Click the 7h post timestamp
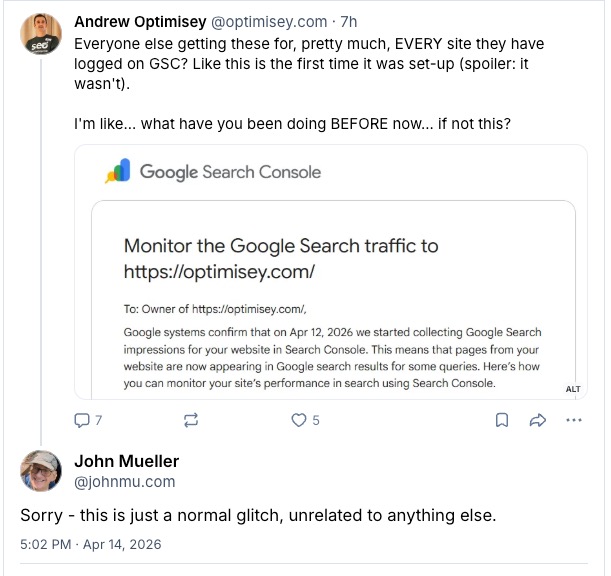Screen dimensions: 611x576 pos(349,21)
